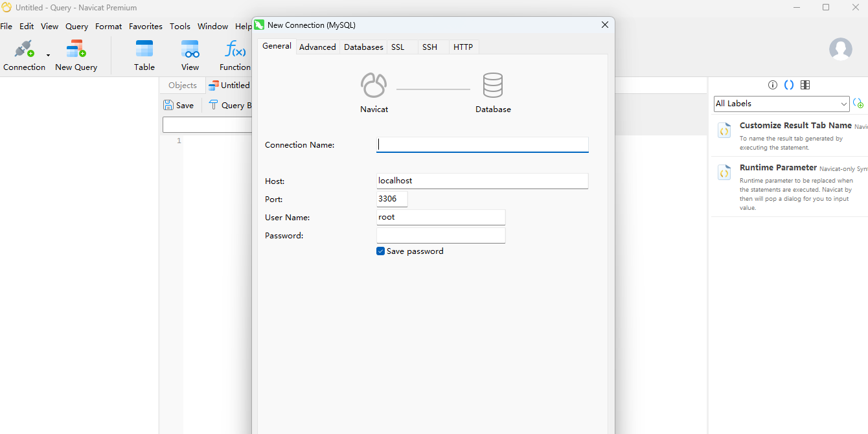Screen dimensions: 868x434
Task: Click the Database cylinder icon in dialog
Action: 493,85
